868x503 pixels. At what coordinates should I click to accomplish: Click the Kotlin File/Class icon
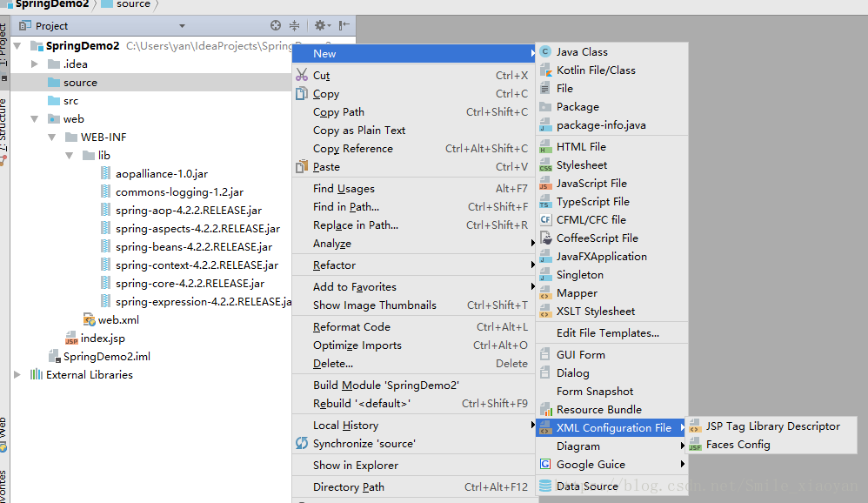click(x=545, y=70)
